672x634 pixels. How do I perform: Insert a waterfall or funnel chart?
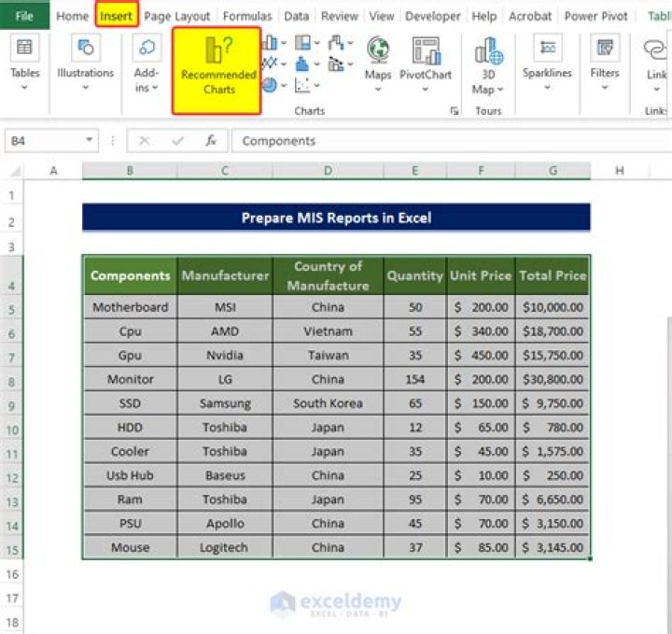(x=336, y=43)
